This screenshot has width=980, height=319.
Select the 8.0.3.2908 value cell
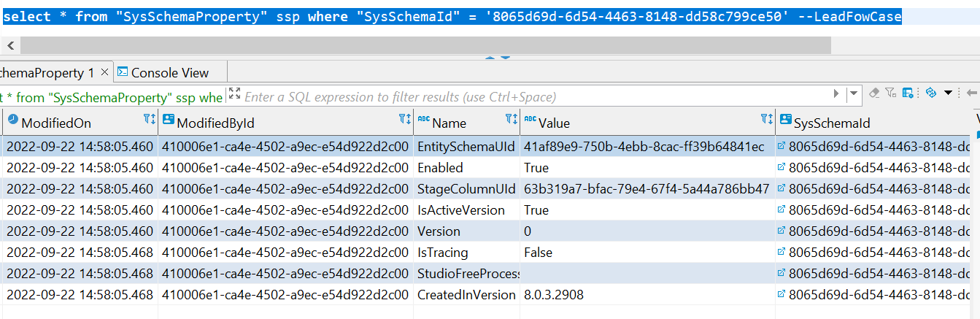click(647, 295)
